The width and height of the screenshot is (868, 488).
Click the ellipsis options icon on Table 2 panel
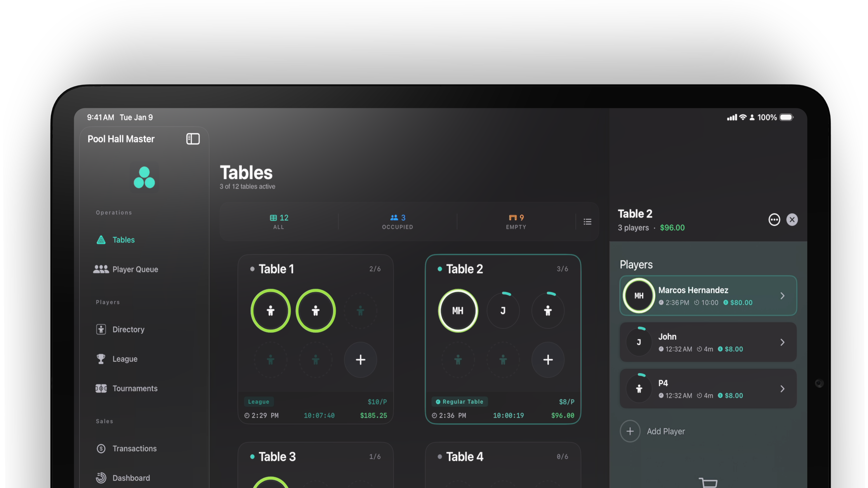coord(774,220)
